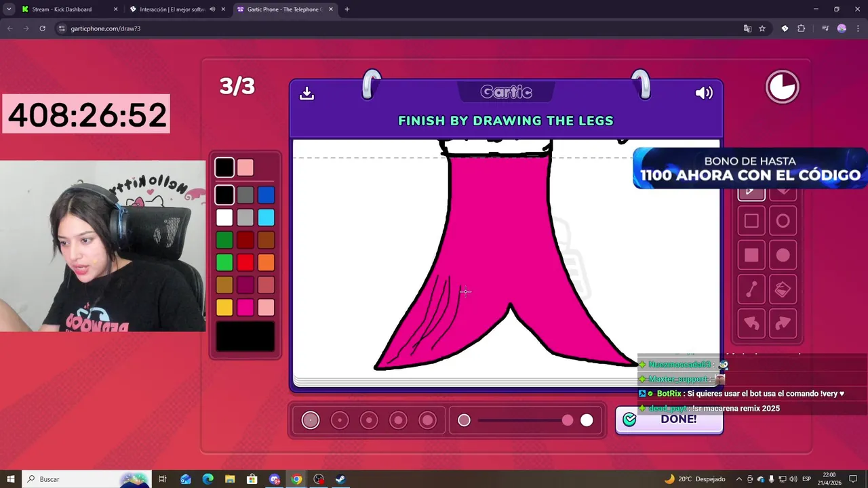Open File Explorer from the taskbar
Viewport: 868px width, 488px height.
[230, 479]
